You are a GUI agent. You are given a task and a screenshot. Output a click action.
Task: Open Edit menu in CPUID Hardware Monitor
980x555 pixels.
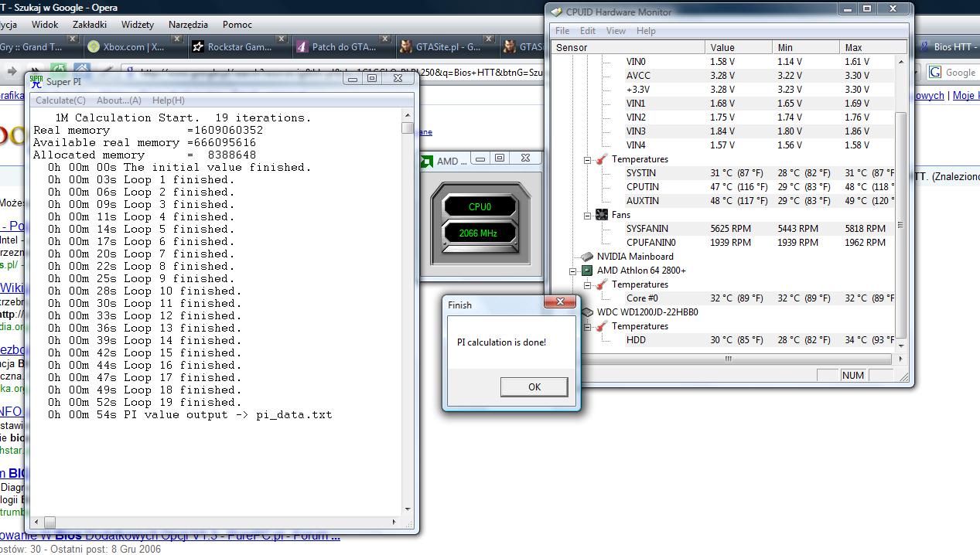click(588, 31)
